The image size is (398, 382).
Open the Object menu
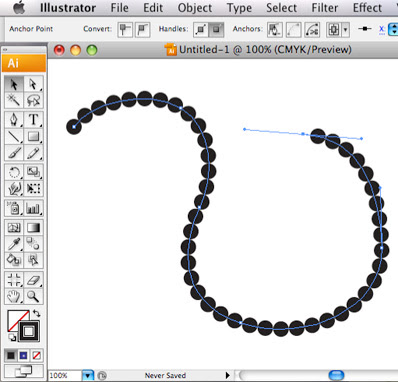195,8
